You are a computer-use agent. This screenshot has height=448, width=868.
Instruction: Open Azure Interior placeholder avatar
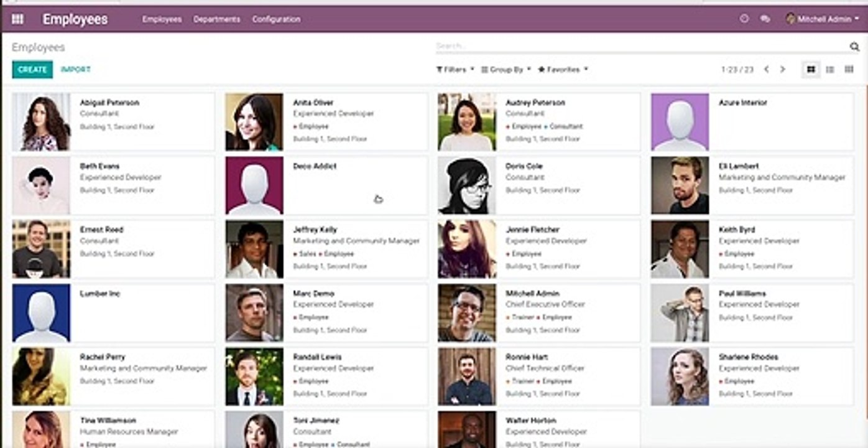680,122
